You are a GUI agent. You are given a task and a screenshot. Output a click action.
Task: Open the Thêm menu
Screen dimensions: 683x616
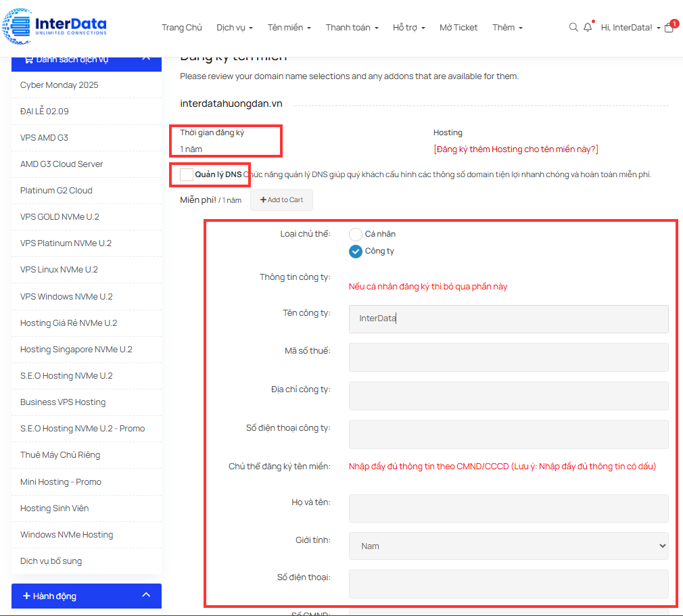(507, 28)
